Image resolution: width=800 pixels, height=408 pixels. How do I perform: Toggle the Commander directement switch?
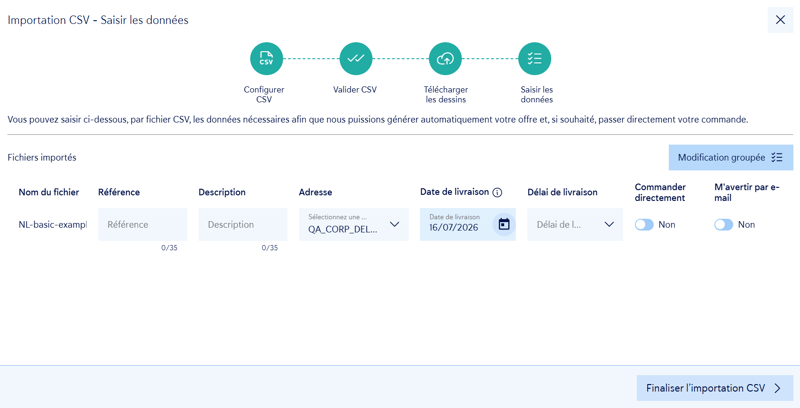pyautogui.click(x=644, y=224)
